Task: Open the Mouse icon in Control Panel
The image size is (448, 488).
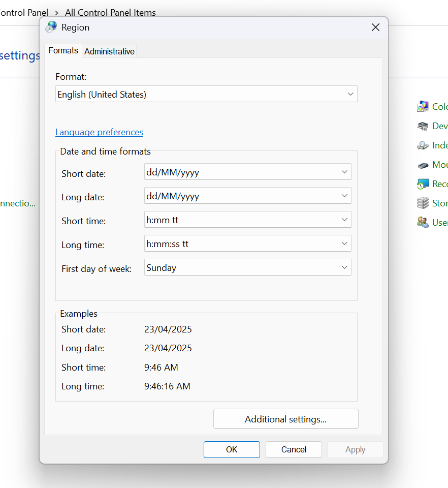Action: pyautogui.click(x=423, y=165)
